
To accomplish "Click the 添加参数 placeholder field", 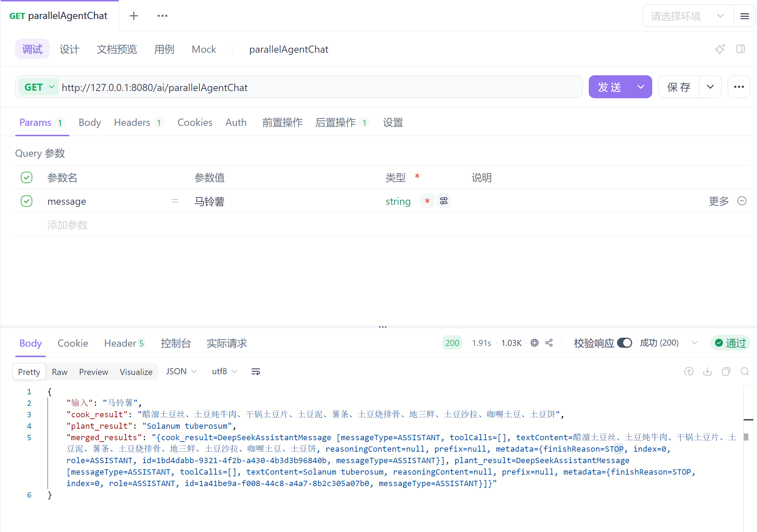I will (67, 225).
